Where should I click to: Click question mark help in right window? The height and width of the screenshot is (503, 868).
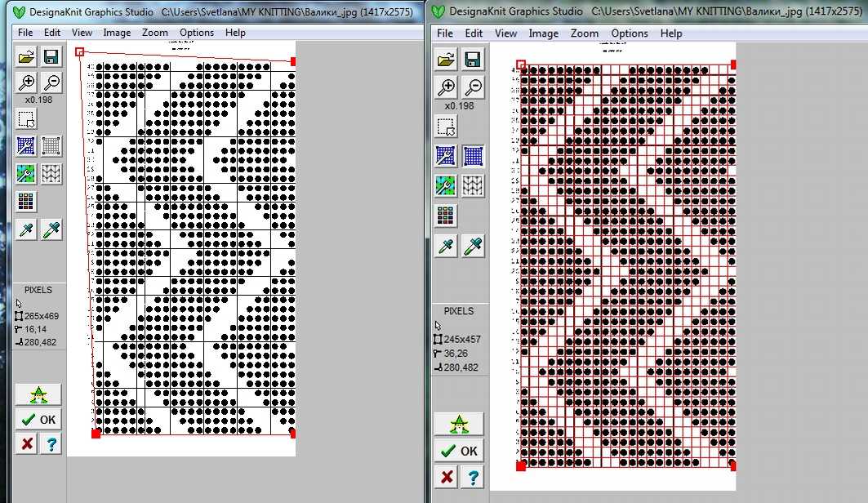pos(472,477)
